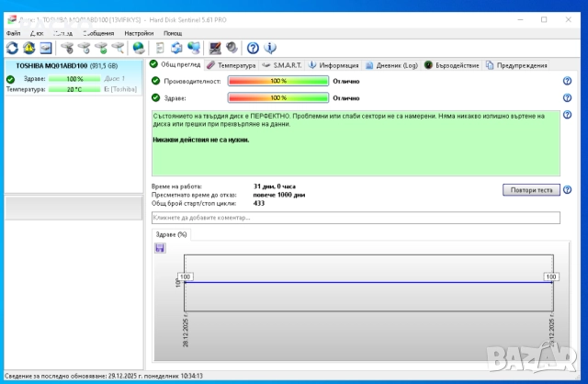This screenshot has height=384, width=588.
Task: Open the Настройки menu
Action: click(139, 32)
